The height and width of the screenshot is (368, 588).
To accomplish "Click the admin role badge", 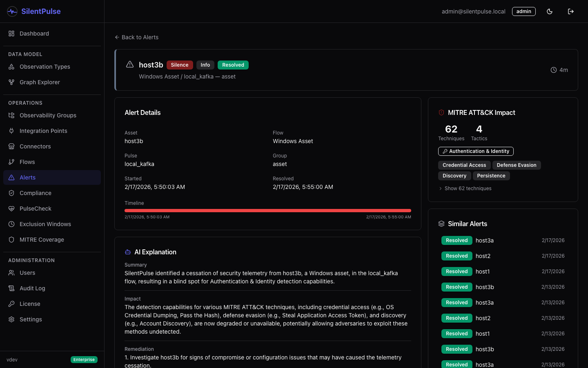I will click(524, 11).
